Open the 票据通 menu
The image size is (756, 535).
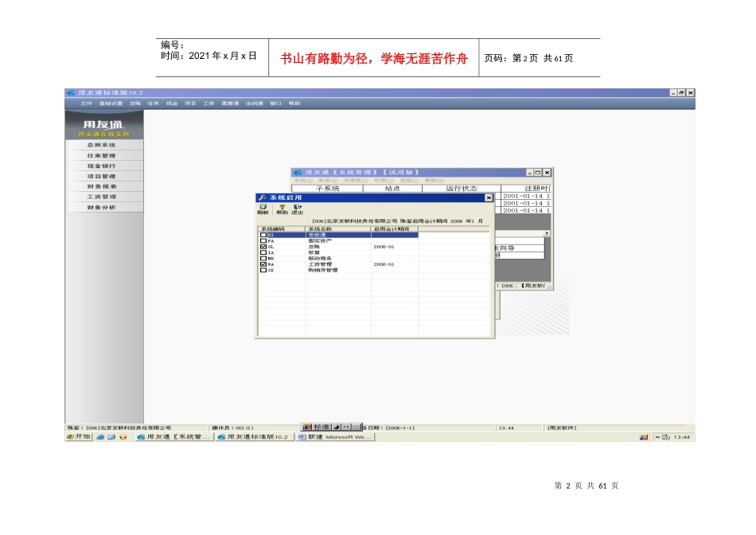click(x=230, y=103)
